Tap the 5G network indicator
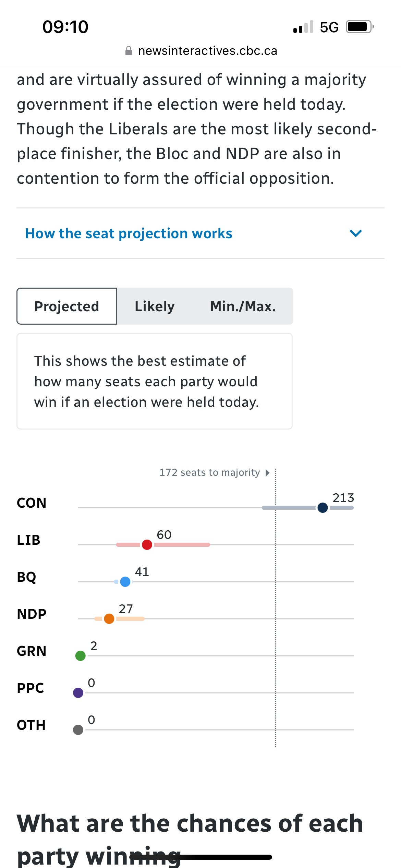The height and width of the screenshot is (868, 401). [x=329, y=27]
